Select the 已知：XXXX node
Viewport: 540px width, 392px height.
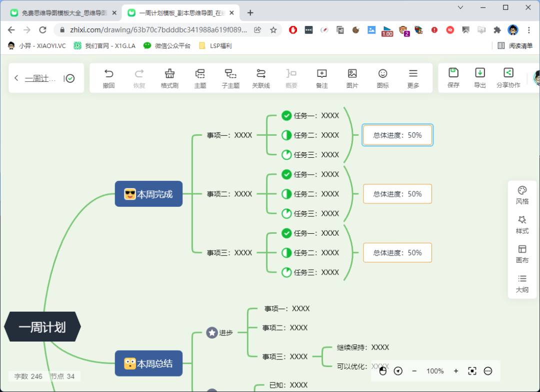point(288,385)
